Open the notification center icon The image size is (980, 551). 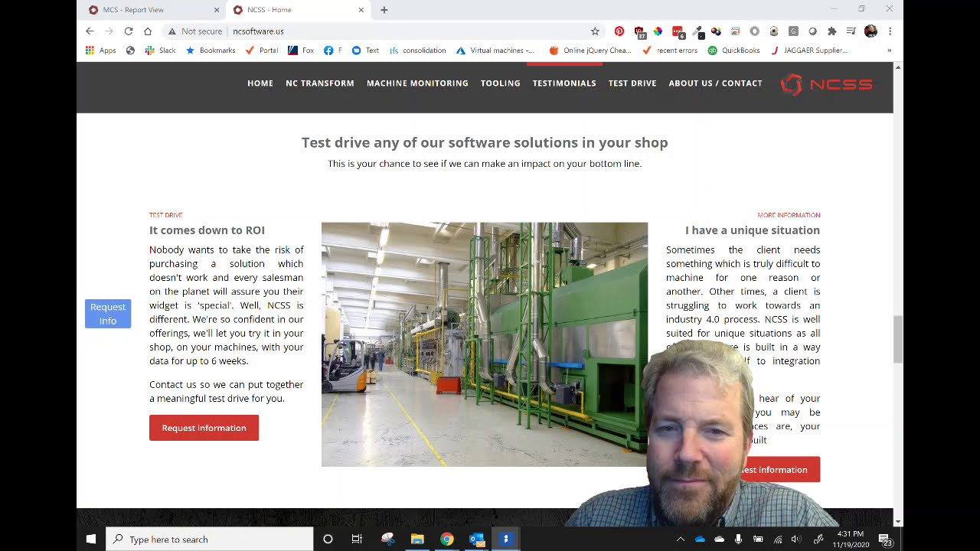(884, 540)
